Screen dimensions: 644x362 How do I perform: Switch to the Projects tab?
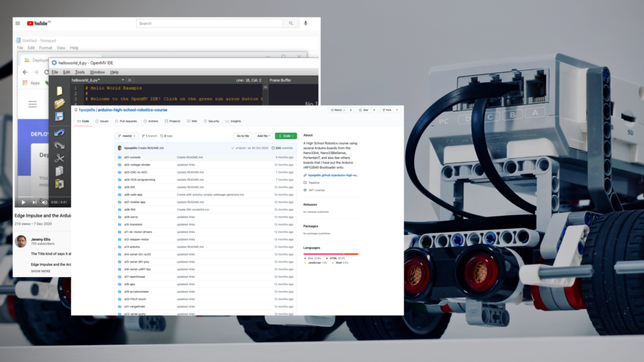(x=172, y=121)
